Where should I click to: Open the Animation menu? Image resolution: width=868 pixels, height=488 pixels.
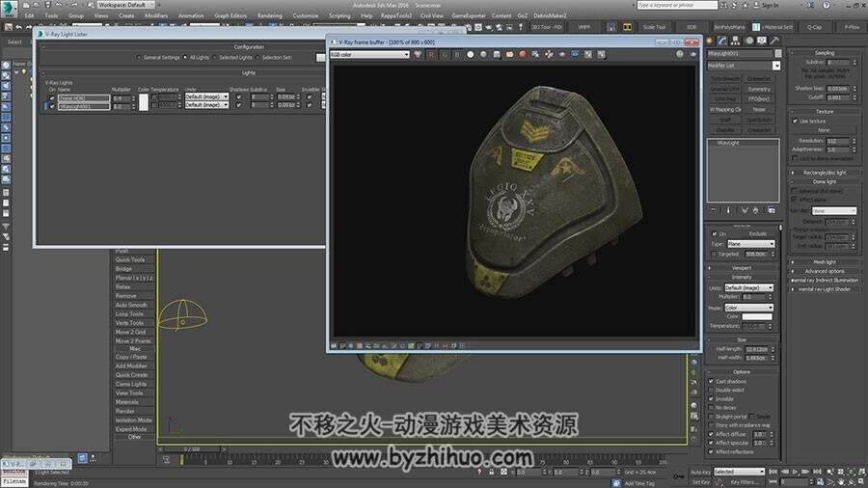tap(191, 15)
